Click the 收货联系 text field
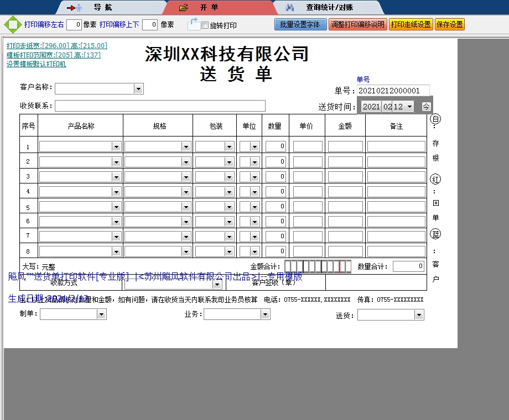This screenshot has width=509, height=420. click(160, 106)
